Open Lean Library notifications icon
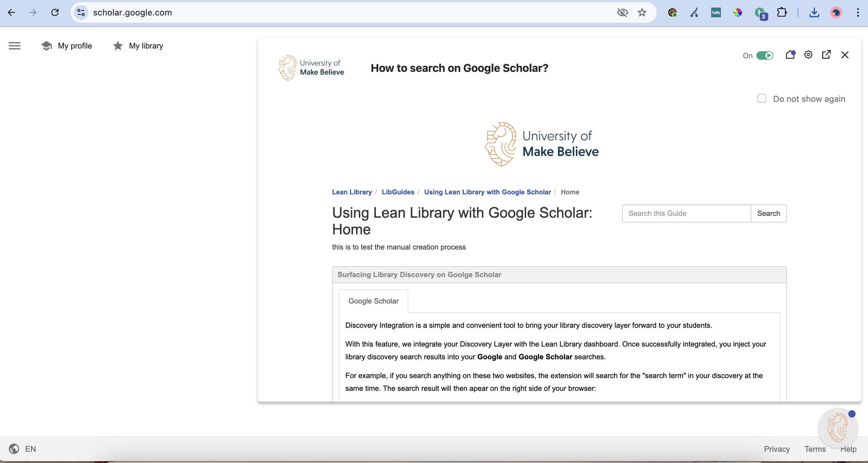The image size is (868, 463). (x=790, y=55)
